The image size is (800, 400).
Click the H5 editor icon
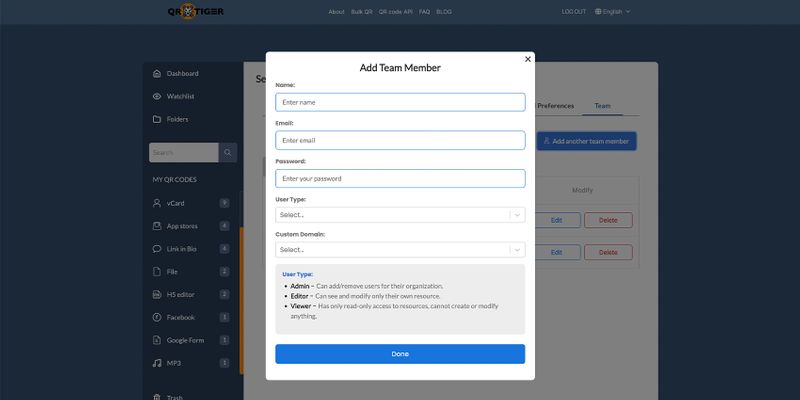pyautogui.click(x=157, y=295)
